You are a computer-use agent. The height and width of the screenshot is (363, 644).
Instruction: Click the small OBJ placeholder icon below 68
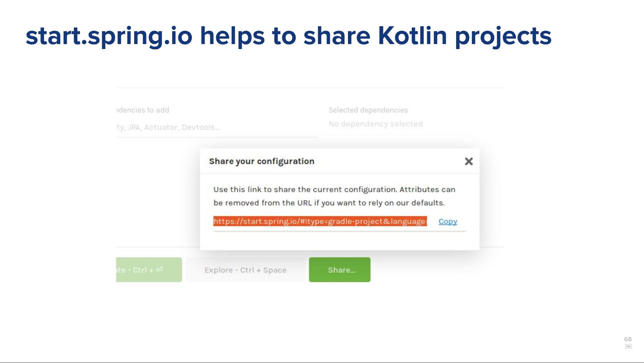[x=628, y=346]
